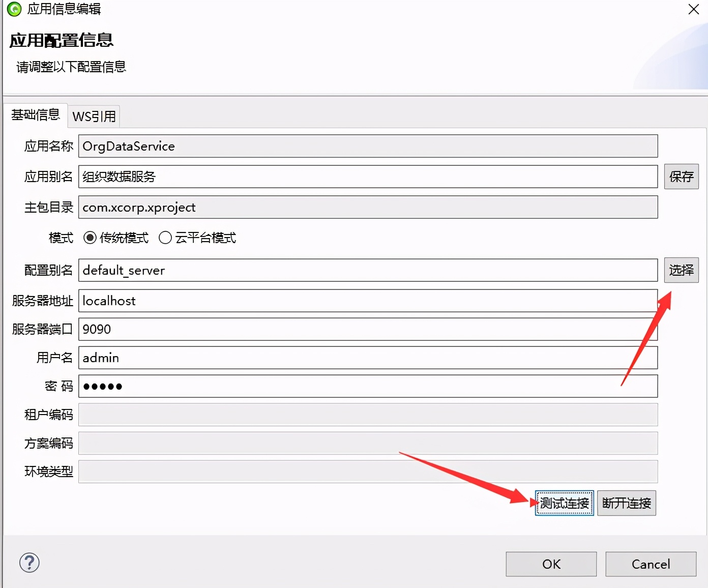Dismiss the dialog with Cancel
Viewport: 708px width, 588px height.
(x=651, y=564)
